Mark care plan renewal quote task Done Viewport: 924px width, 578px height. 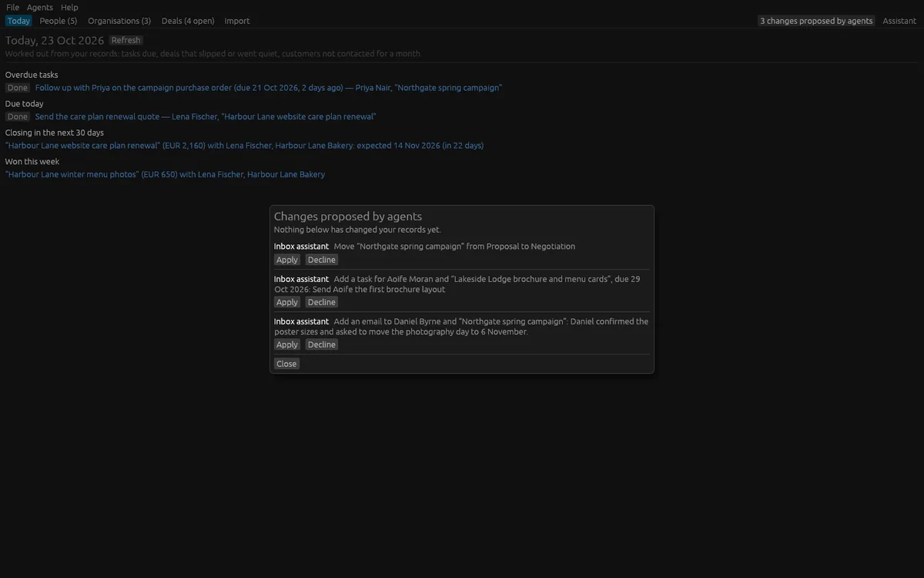coord(18,116)
